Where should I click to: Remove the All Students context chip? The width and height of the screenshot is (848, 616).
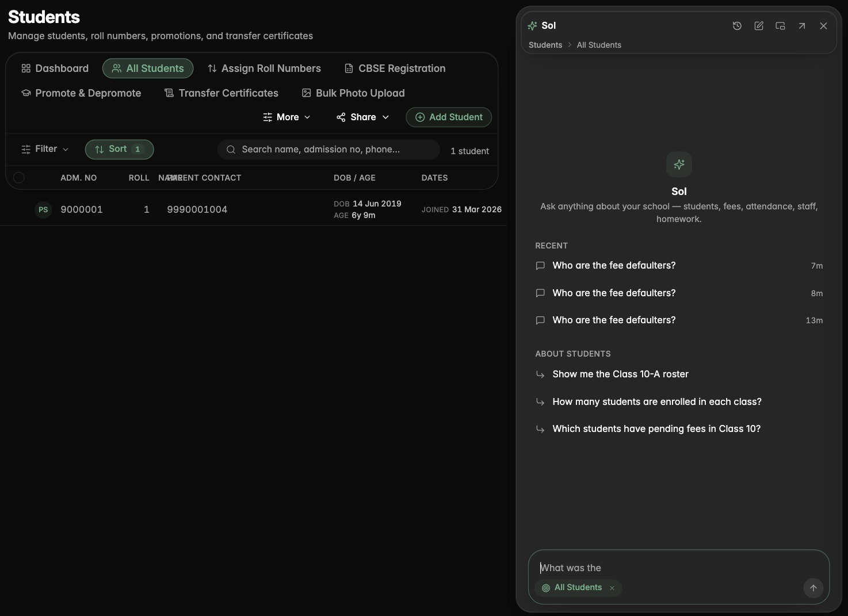pos(612,588)
